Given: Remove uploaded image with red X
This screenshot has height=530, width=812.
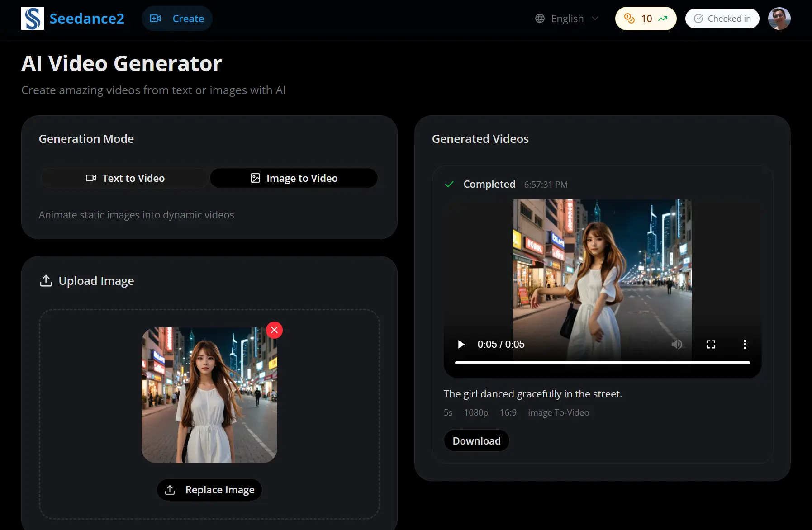Looking at the screenshot, I should click(x=274, y=330).
